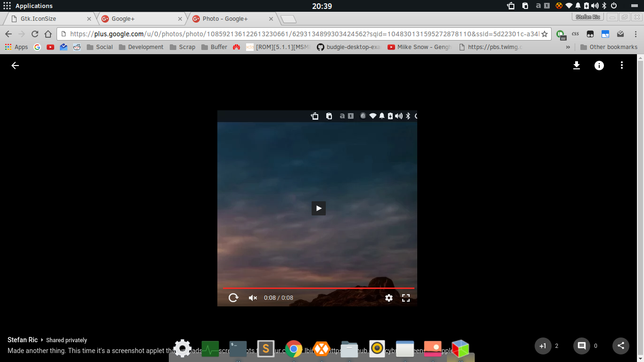Show photo info via the info icon
The image size is (644, 362).
coord(599,66)
